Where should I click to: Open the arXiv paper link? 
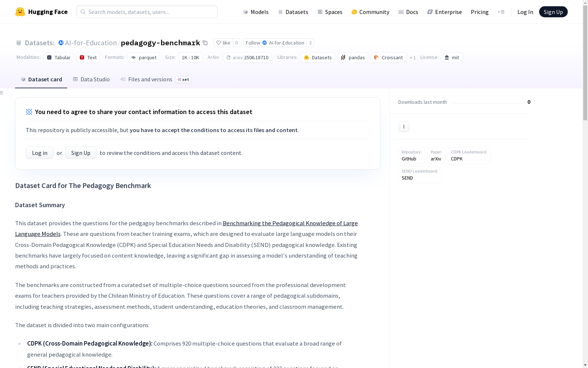pos(436,156)
